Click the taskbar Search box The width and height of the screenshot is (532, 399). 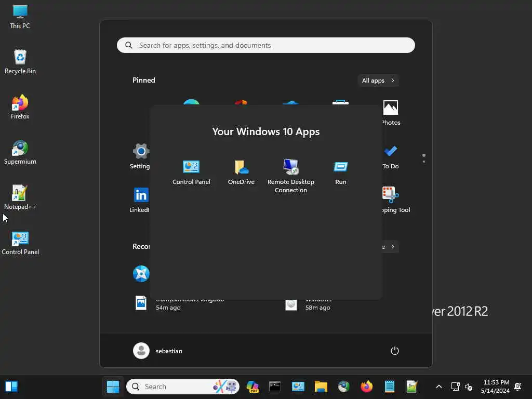(x=182, y=387)
